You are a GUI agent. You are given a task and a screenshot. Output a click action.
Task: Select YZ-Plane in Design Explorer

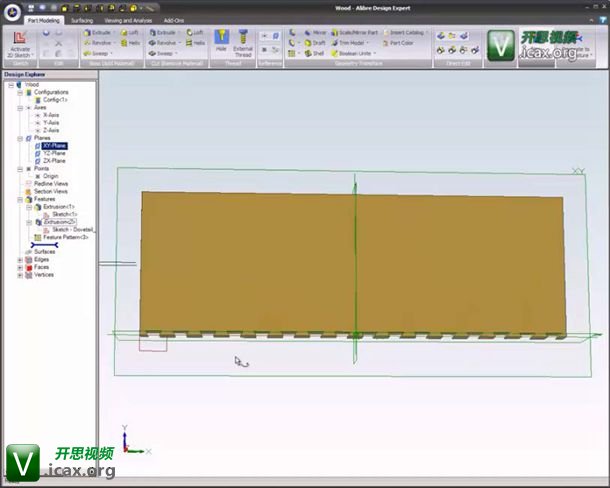[54, 153]
